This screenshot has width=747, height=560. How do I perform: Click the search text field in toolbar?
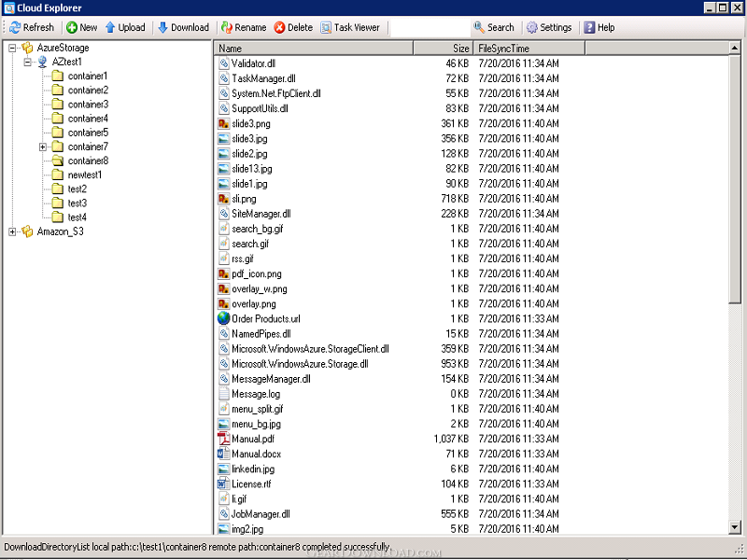(x=430, y=28)
